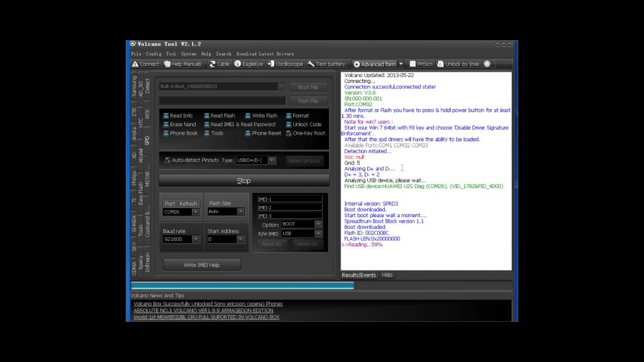The width and height of the screenshot is (644, 362).
Task: Open the Option BOOT dropdown
Action: click(x=318, y=224)
